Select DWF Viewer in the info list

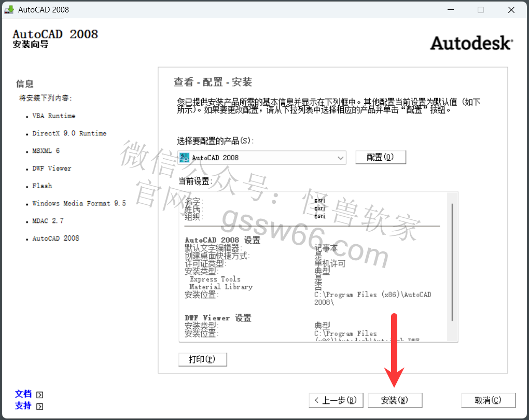click(51, 169)
